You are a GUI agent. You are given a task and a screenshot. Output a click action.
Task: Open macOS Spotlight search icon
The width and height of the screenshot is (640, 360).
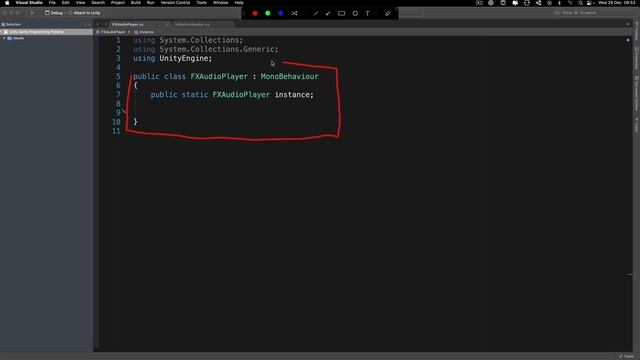[580, 3]
